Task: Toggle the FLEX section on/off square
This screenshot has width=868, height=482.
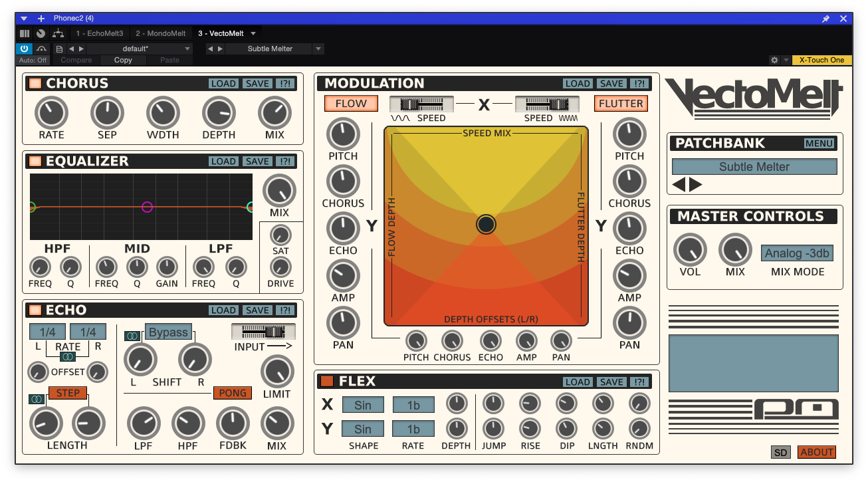Action: (x=327, y=382)
